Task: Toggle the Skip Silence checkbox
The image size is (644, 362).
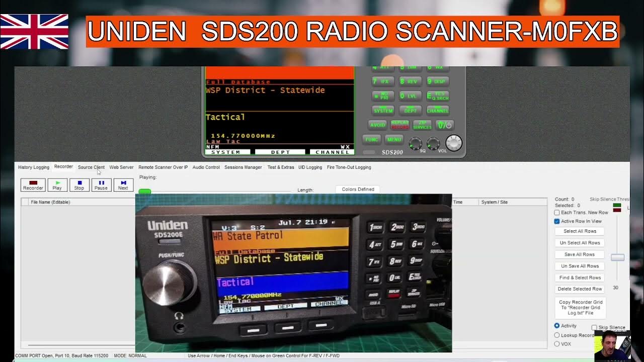Action: tap(594, 327)
